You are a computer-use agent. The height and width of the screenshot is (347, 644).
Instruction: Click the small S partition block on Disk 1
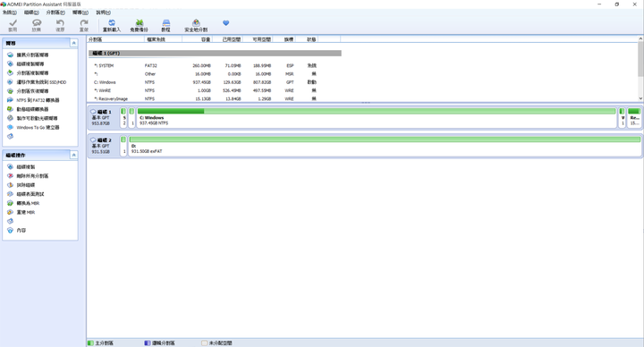(123, 117)
